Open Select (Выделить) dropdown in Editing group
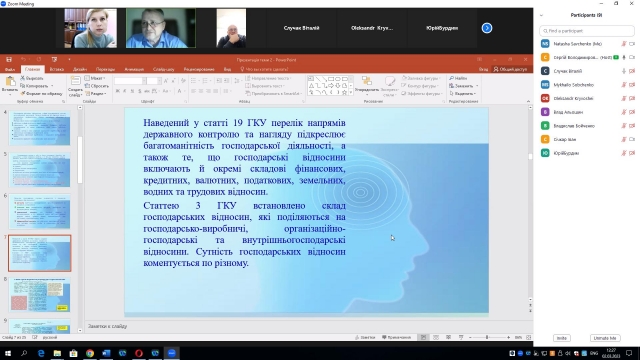Screen dimensions: 640x360 coord(463,93)
